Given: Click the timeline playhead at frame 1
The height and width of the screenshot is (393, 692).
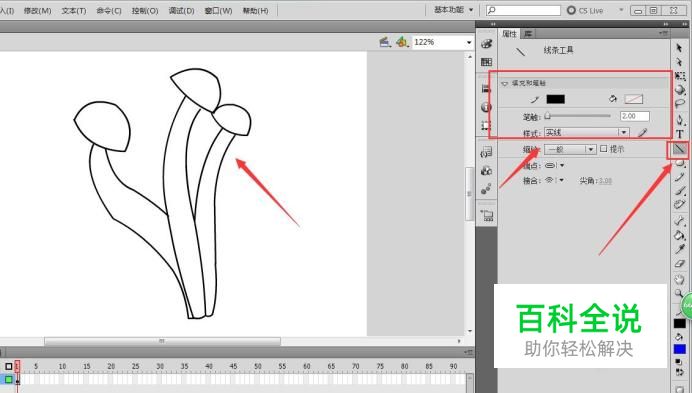Looking at the screenshot, I should [17, 367].
